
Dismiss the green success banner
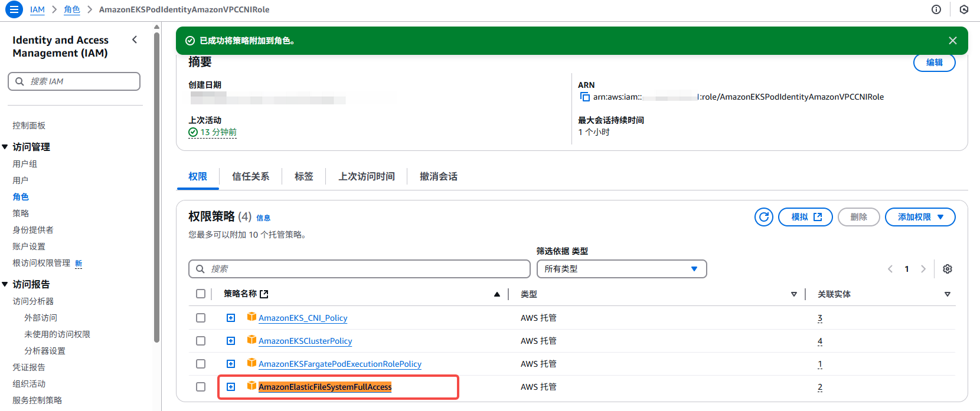pos(953,41)
